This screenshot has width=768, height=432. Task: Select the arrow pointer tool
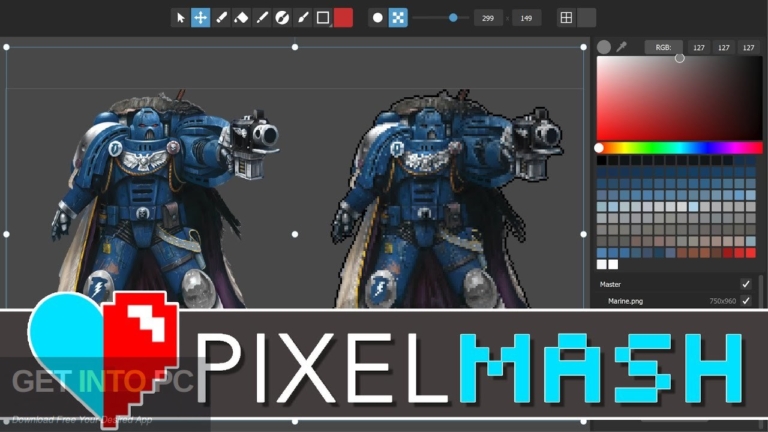click(x=180, y=18)
